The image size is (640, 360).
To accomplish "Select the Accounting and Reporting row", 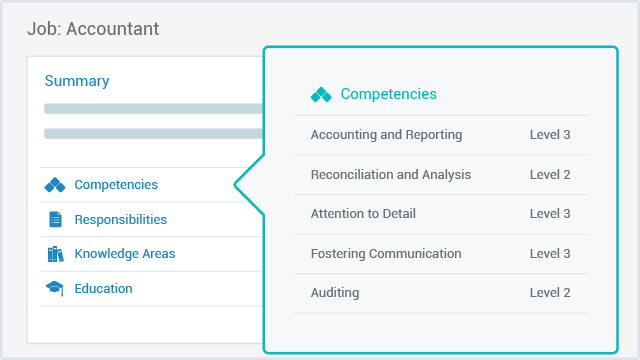I will 440,135.
